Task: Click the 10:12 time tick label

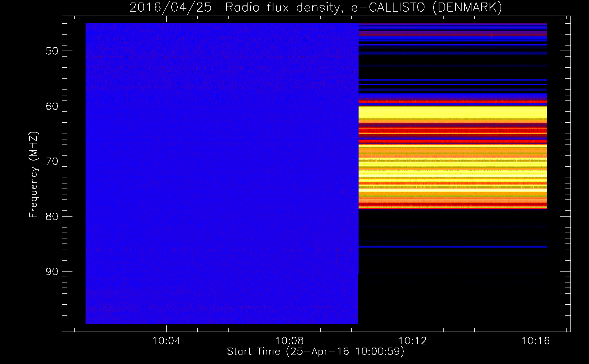Action: [x=412, y=341]
